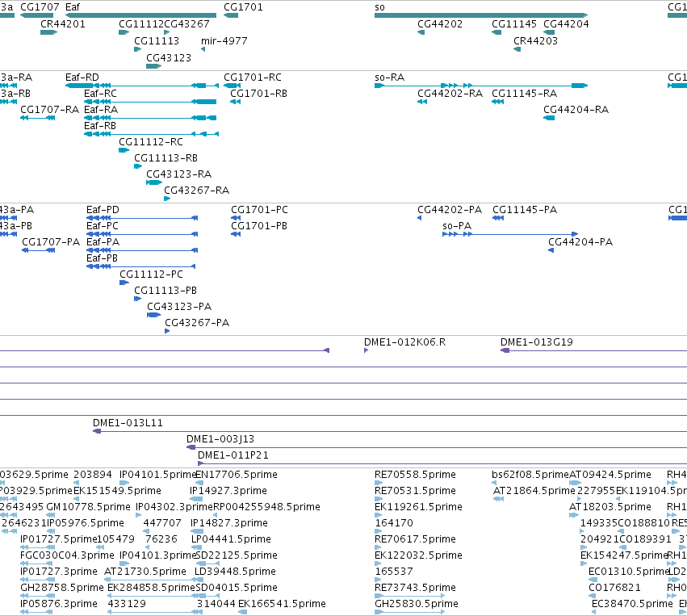Select the Eaf-PB protein label
687x616 pixels.
[102, 258]
